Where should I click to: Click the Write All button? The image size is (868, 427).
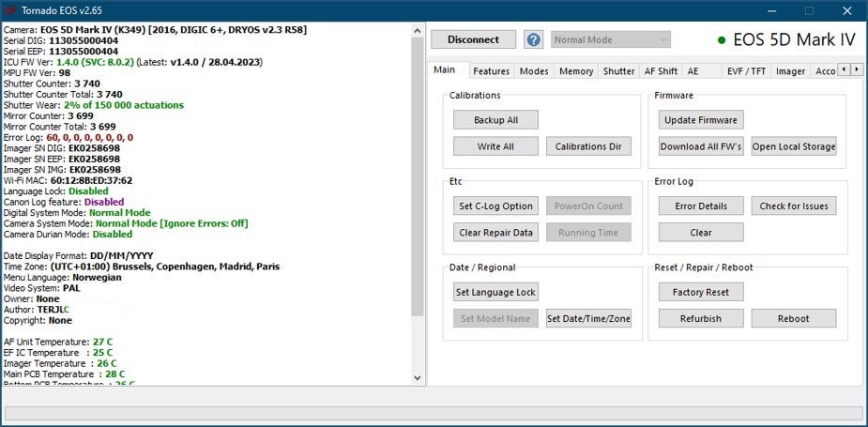pyautogui.click(x=495, y=146)
